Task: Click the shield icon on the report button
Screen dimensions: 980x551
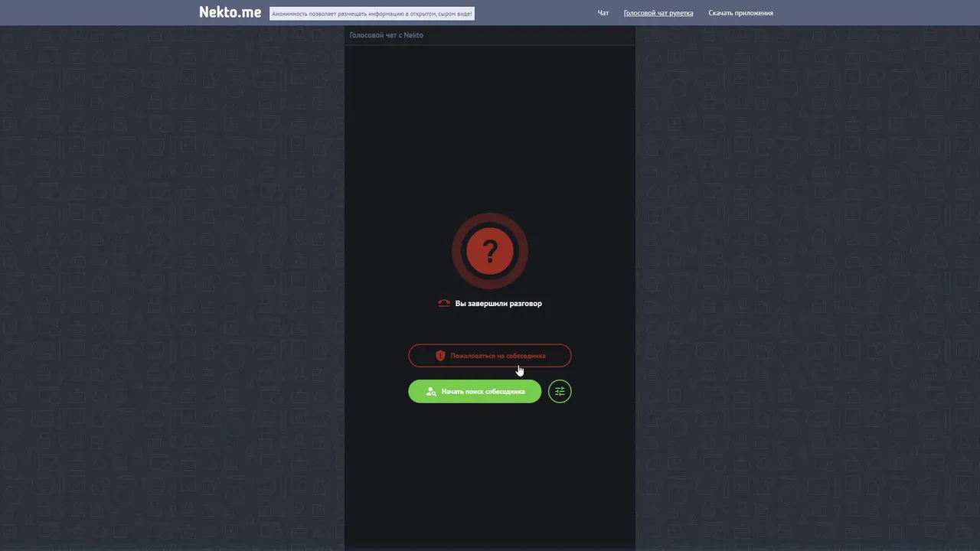Action: (x=440, y=356)
